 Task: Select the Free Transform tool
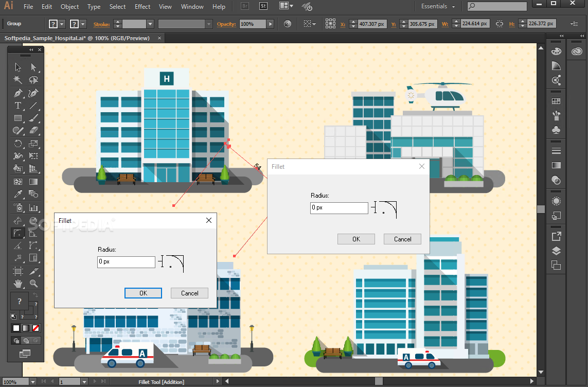33,156
